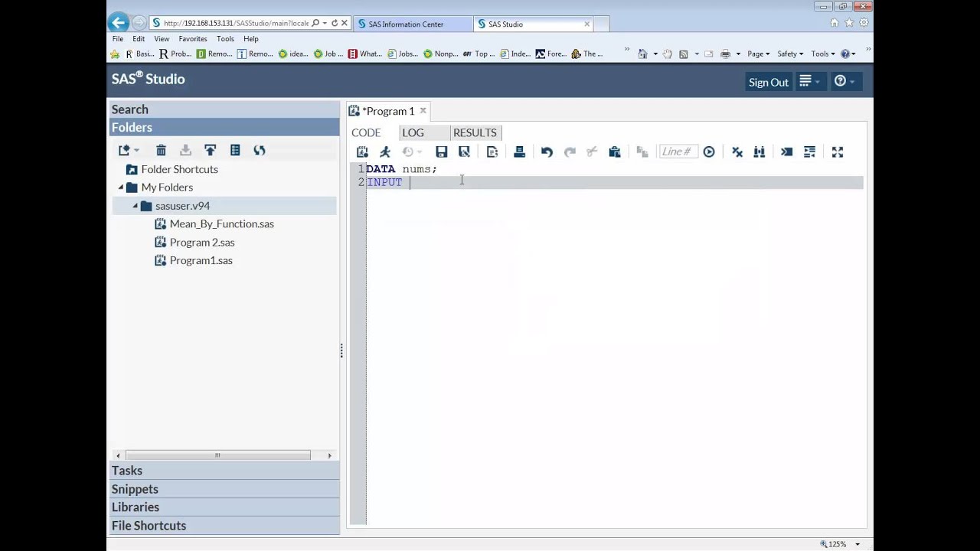The height and width of the screenshot is (551, 980).
Task: Click the Go to line arrow button
Action: coord(709,152)
